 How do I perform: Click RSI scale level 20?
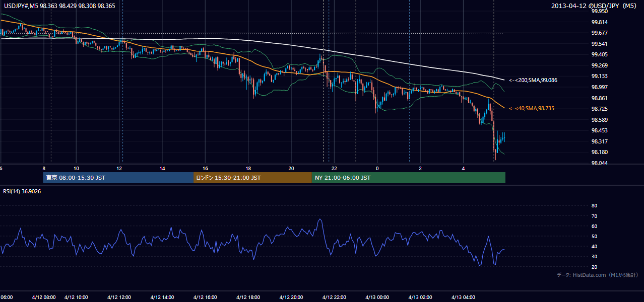594,267
